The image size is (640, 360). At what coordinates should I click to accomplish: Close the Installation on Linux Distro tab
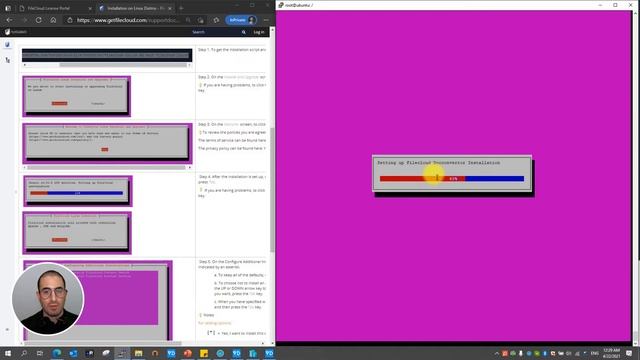170,8
